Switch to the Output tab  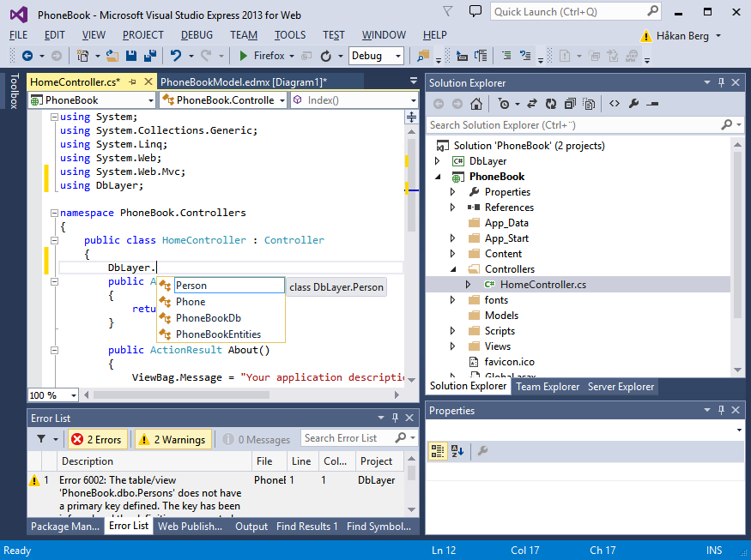[251, 527]
